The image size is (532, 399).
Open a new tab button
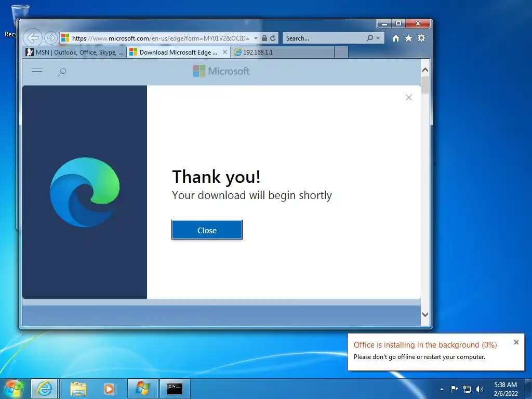click(341, 52)
